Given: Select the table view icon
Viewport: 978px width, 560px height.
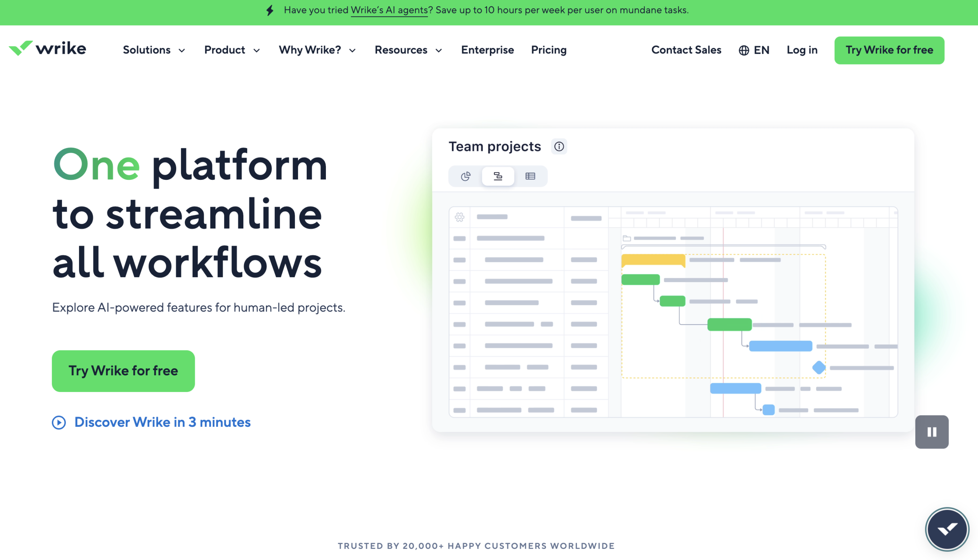Looking at the screenshot, I should tap(530, 176).
